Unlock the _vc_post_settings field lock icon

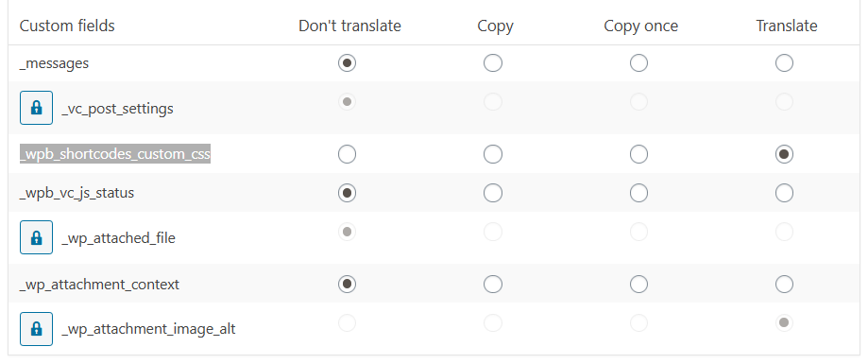(x=37, y=108)
